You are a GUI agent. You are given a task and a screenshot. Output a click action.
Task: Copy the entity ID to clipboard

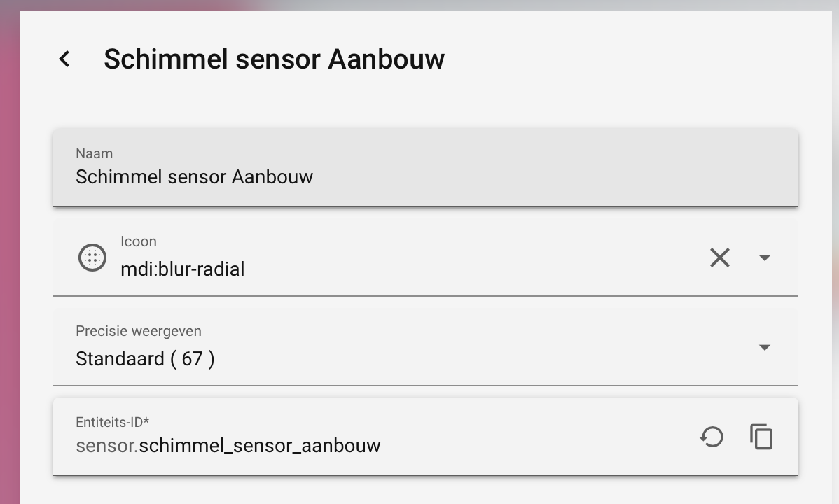click(761, 437)
